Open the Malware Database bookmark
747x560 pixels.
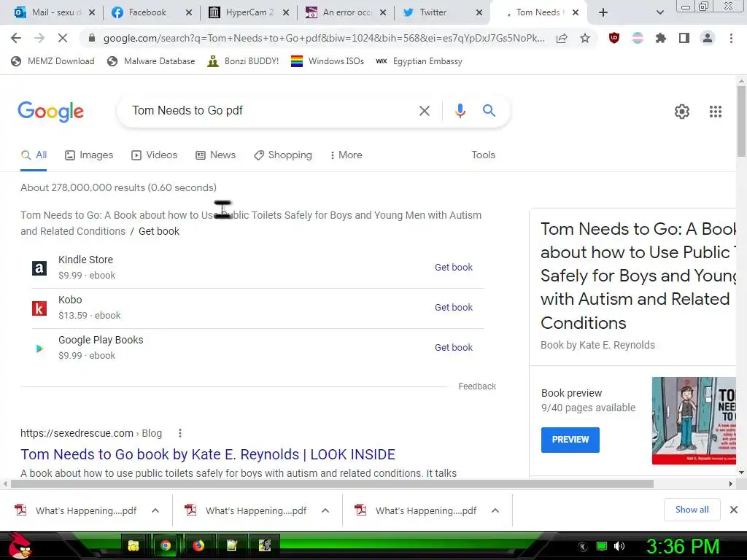pyautogui.click(x=151, y=61)
